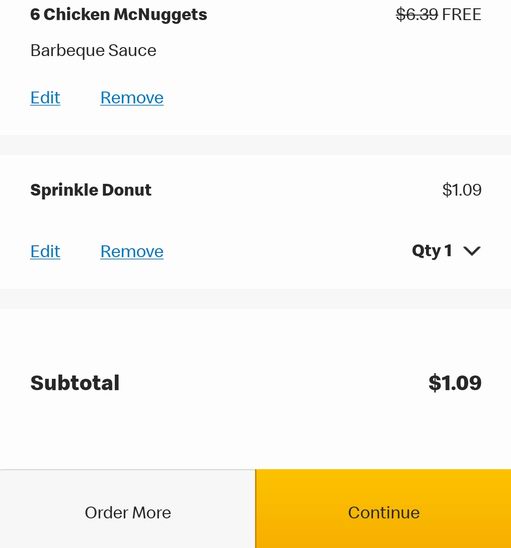Expand the Qty chevron arrow for Sprinkle Donut
511x548 pixels.
click(472, 251)
